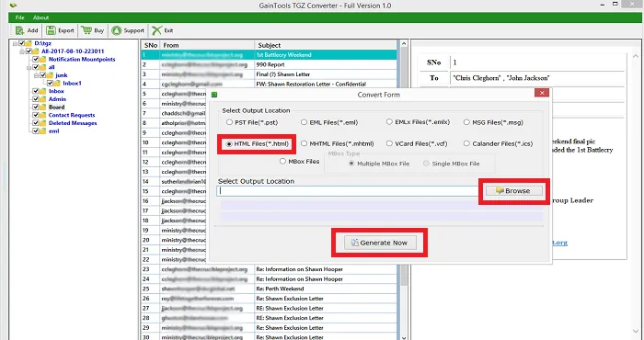Sort the list by the Subject column

point(326,45)
